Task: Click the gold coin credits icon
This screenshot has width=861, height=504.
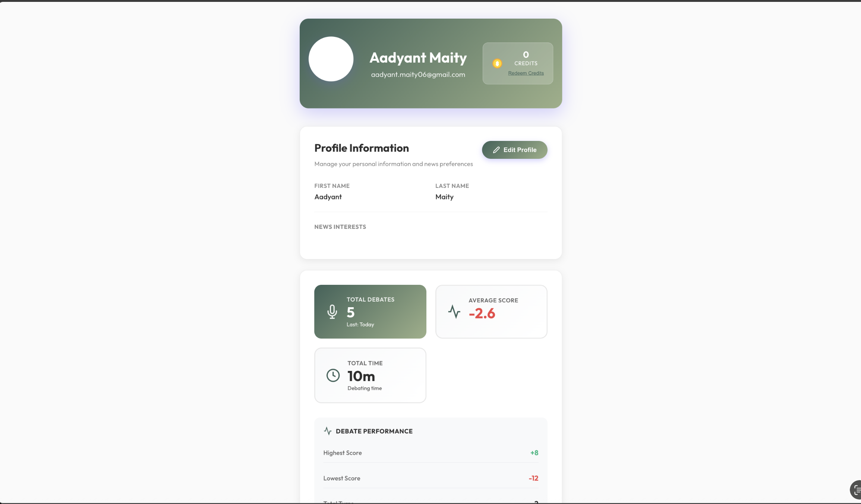Action: coord(497,63)
